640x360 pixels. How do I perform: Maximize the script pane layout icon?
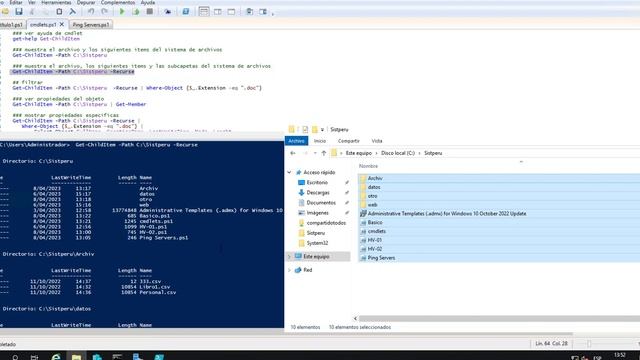tap(231, 11)
